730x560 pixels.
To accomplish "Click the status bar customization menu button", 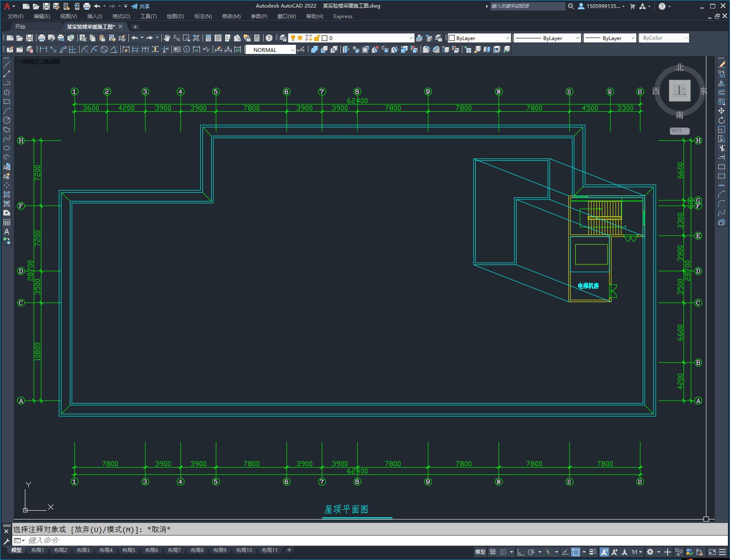I will click(722, 552).
